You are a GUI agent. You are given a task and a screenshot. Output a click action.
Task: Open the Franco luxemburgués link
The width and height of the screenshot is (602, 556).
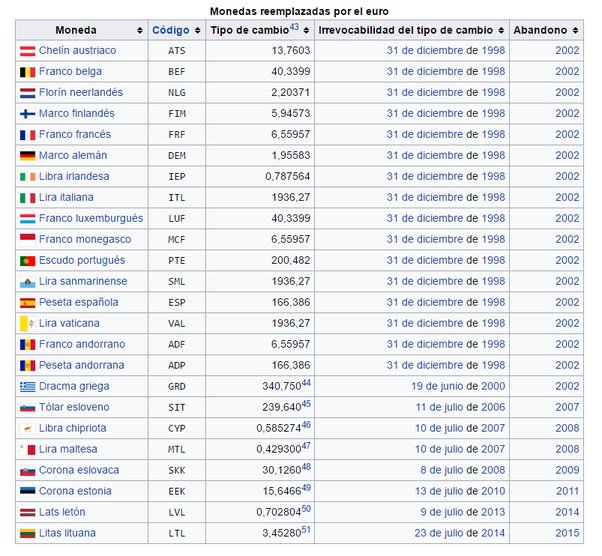click(91, 218)
